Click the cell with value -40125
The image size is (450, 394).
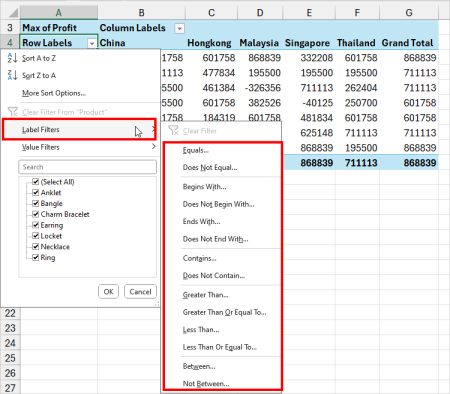[x=309, y=103]
